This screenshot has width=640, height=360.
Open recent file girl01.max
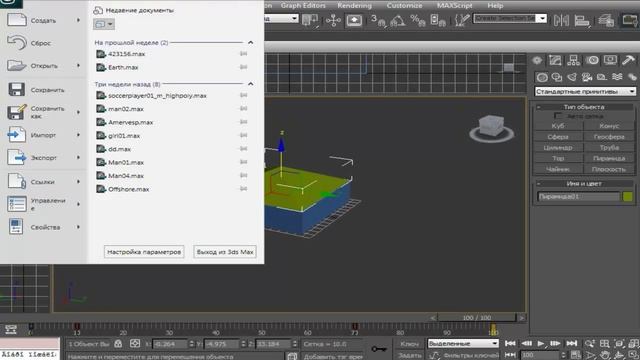coord(124,136)
